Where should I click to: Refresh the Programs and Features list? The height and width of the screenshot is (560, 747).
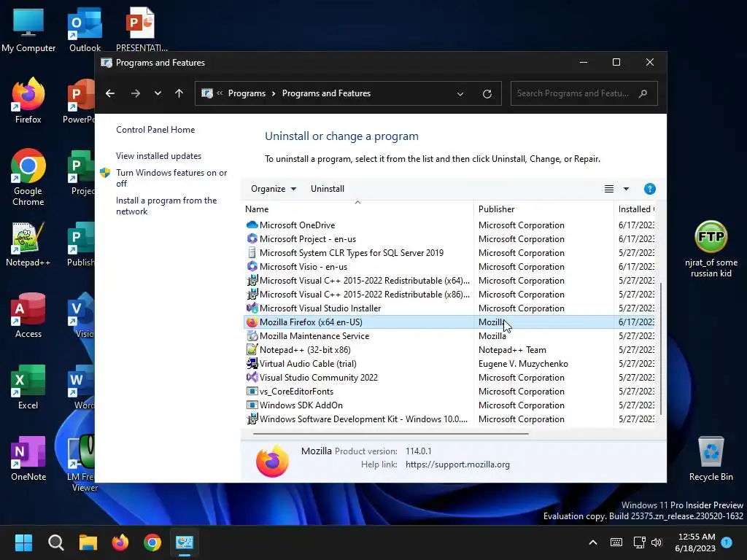point(487,94)
